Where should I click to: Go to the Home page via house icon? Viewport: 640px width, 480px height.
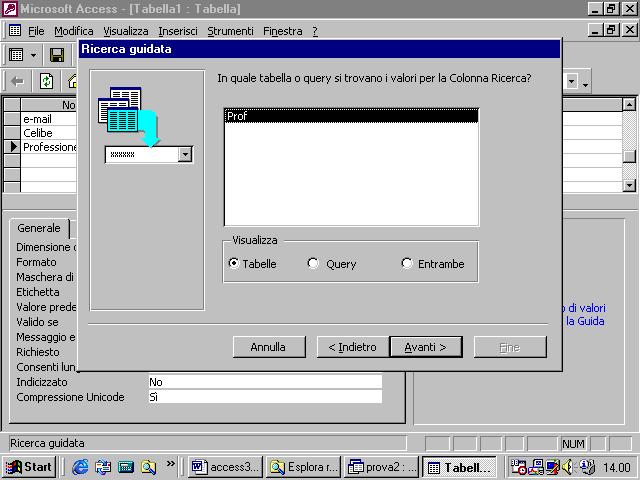[73, 81]
